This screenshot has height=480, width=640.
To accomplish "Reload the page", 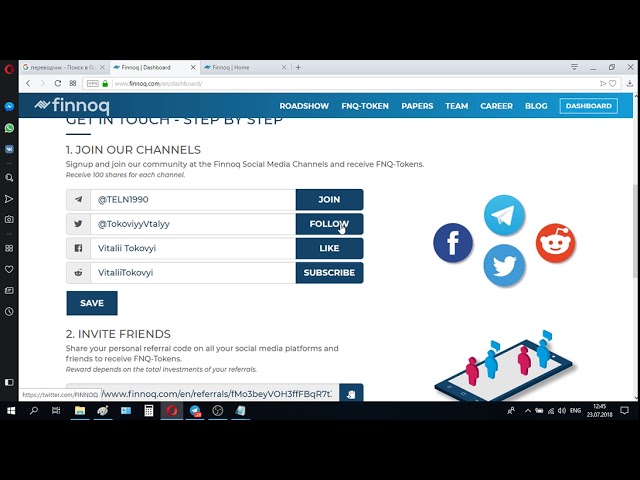I will [x=58, y=83].
